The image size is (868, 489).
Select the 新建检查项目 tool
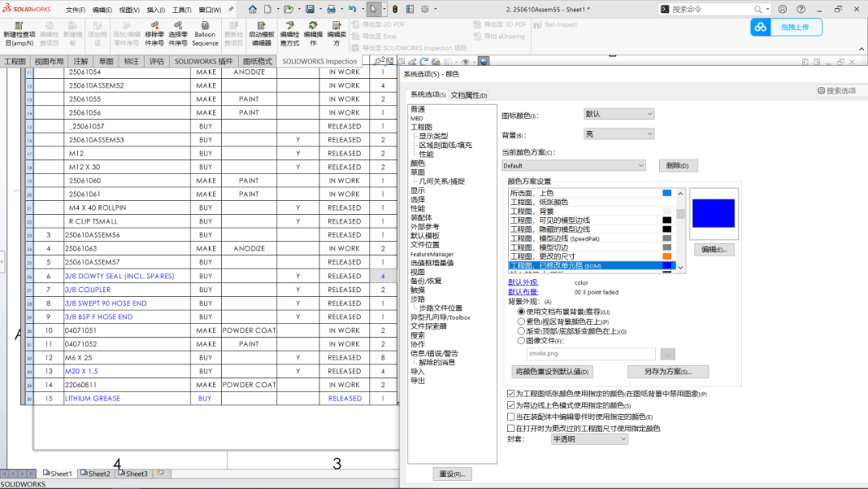pos(18,34)
